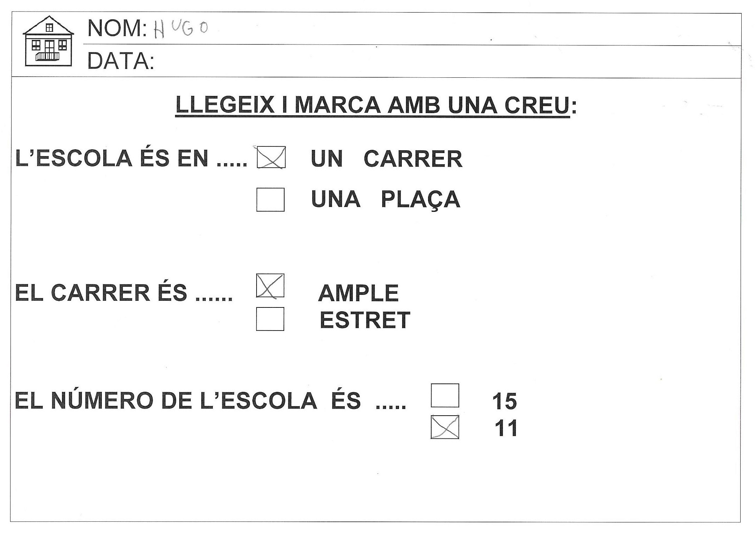Click the UN CARRER answer label
This screenshot has width=756, height=541.
click(x=386, y=159)
